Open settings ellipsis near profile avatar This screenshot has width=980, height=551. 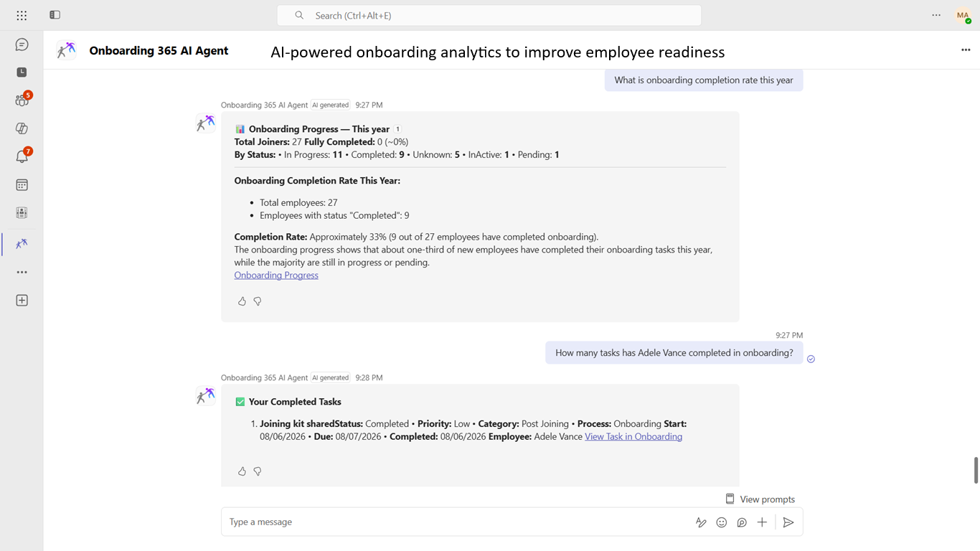(x=936, y=15)
